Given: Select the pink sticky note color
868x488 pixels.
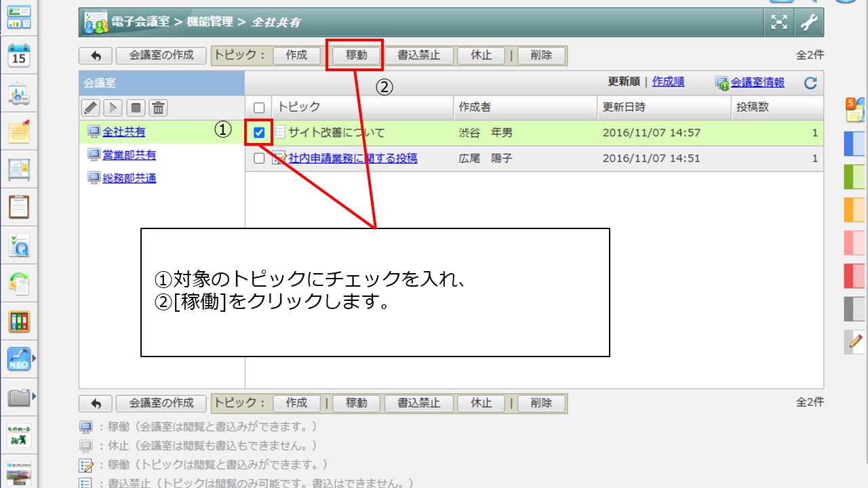Looking at the screenshot, I should pos(855,243).
